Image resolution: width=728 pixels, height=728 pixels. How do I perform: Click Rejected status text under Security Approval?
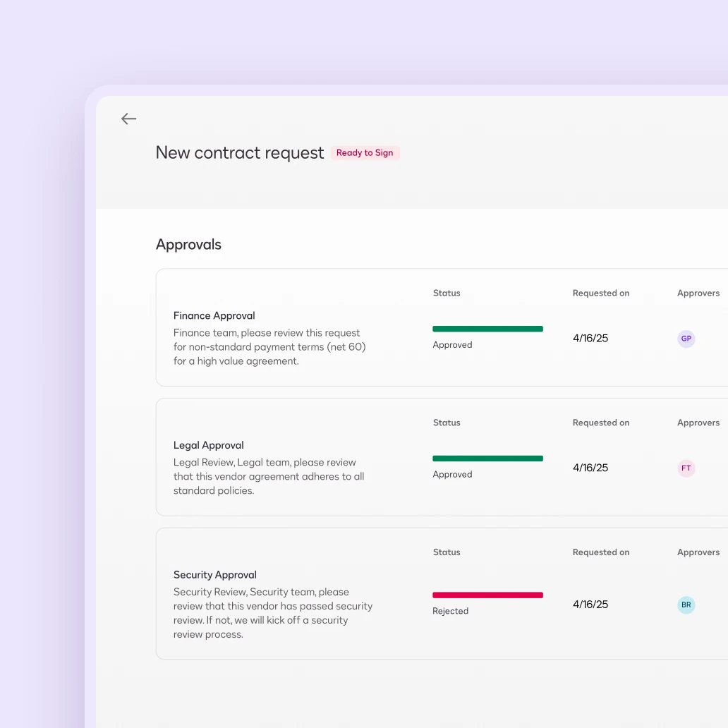(x=450, y=611)
